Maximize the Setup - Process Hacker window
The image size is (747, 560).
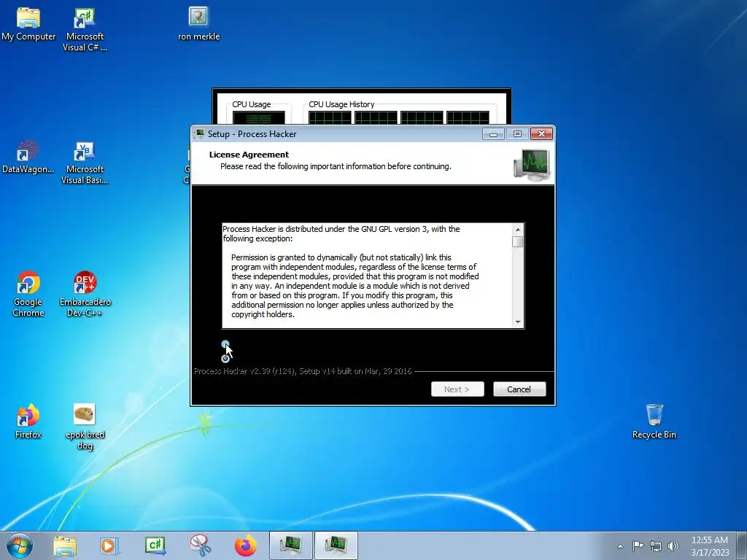(x=517, y=134)
